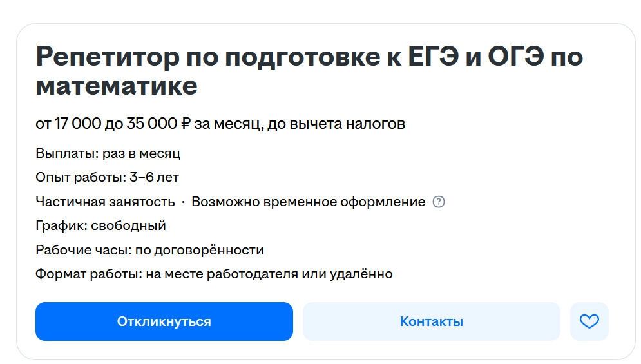The height and width of the screenshot is (364, 641).
Task: Click the по договорённости text
Action: [200, 249]
